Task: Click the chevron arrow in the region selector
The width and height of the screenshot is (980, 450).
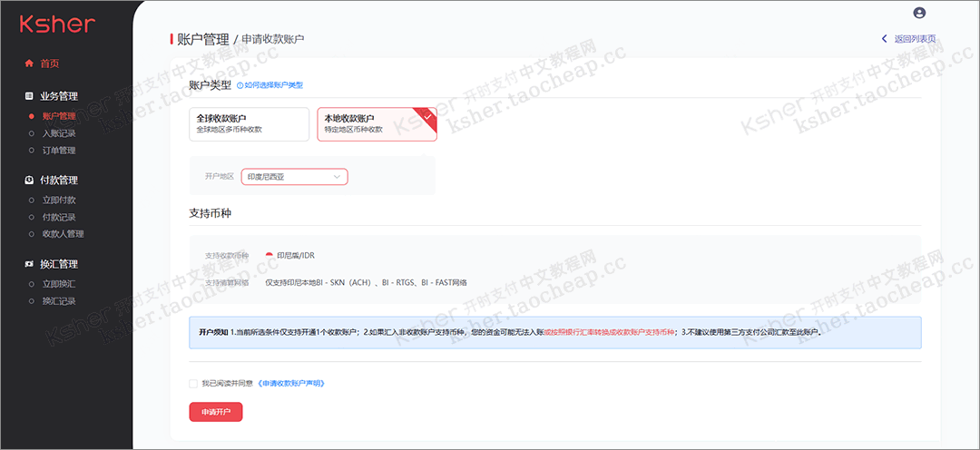Action: [x=337, y=176]
